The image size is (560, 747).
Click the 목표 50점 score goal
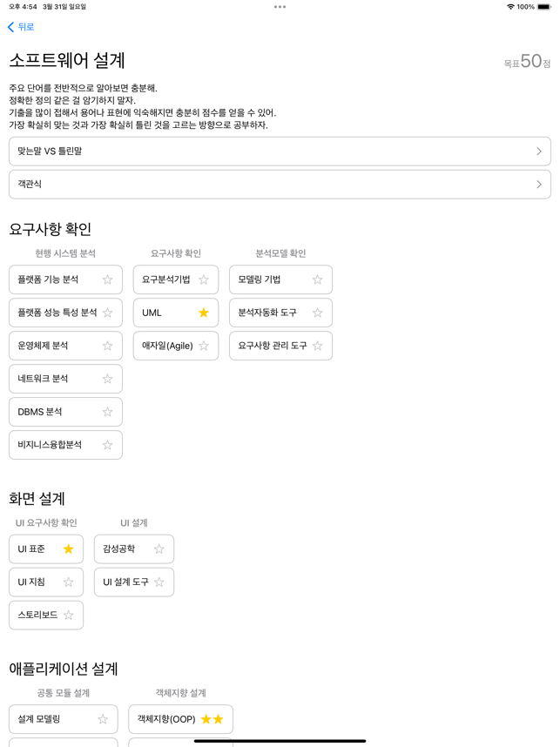pyautogui.click(x=527, y=62)
